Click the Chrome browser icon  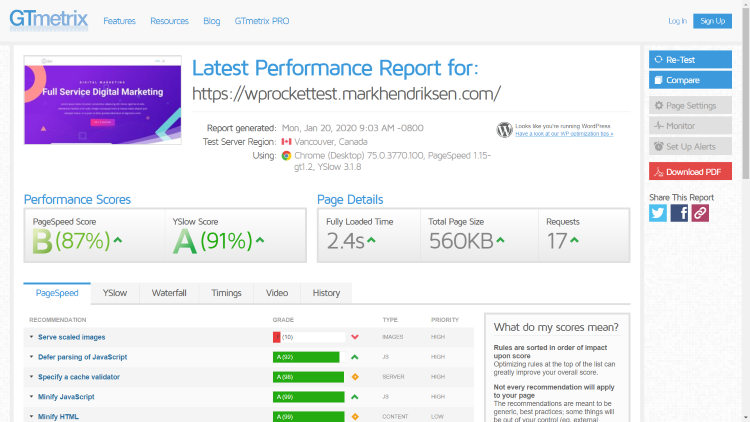pyautogui.click(x=287, y=155)
